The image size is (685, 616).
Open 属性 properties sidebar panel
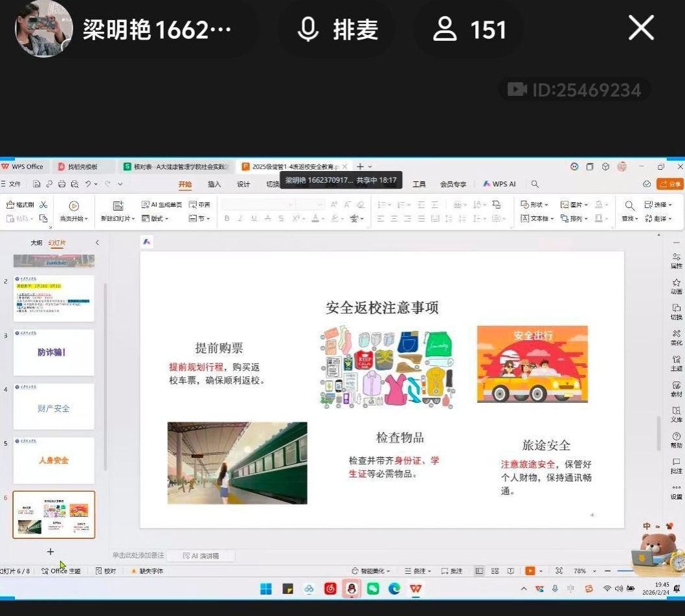tap(677, 260)
